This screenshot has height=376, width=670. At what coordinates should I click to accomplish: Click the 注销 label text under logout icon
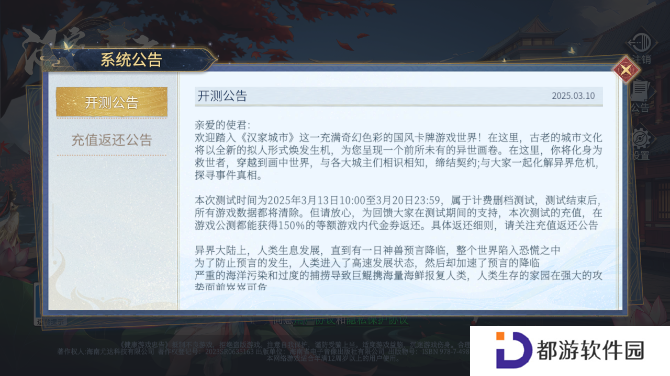[x=642, y=59]
